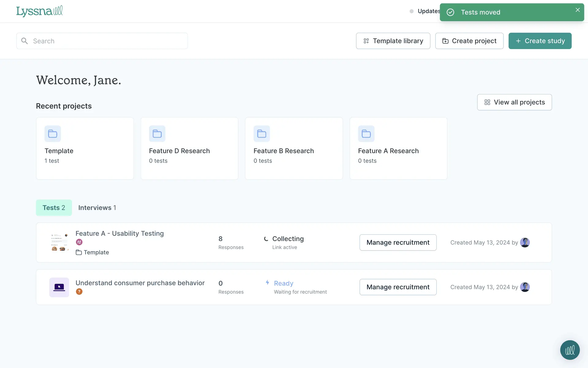Open the Lyssna chat widget bubble
This screenshot has height=368, width=588.
pyautogui.click(x=570, y=350)
